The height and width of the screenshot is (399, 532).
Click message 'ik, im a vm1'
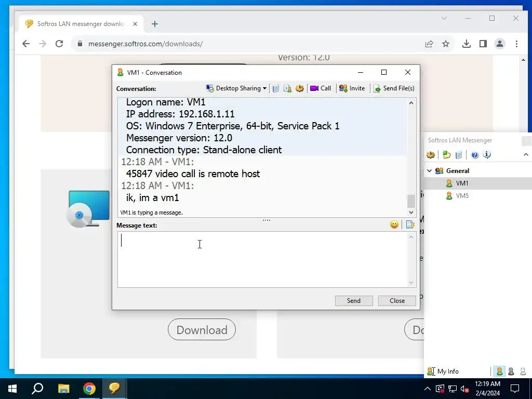pos(152,198)
